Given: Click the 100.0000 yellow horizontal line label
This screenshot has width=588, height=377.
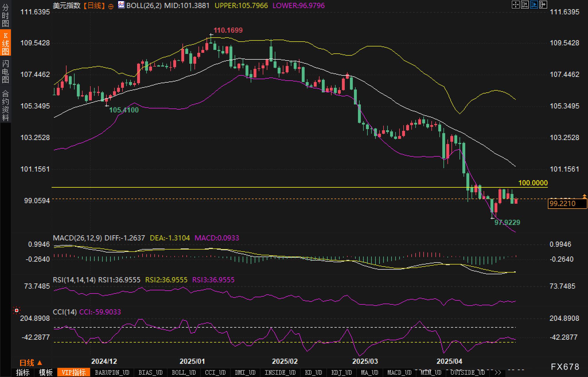Looking at the screenshot, I should (533, 183).
